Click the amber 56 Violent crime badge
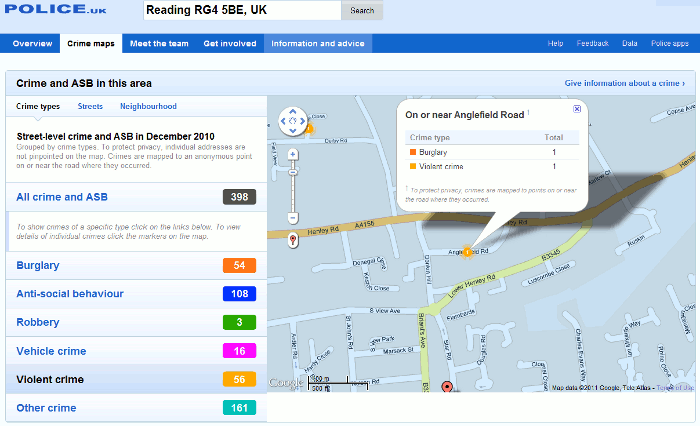The image size is (700, 426). (239, 380)
